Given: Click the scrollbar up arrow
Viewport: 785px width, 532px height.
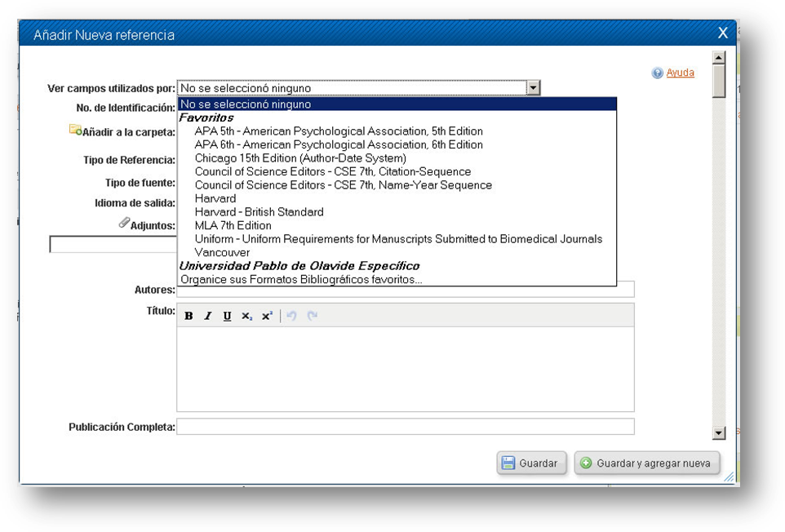Looking at the screenshot, I should click(718, 58).
